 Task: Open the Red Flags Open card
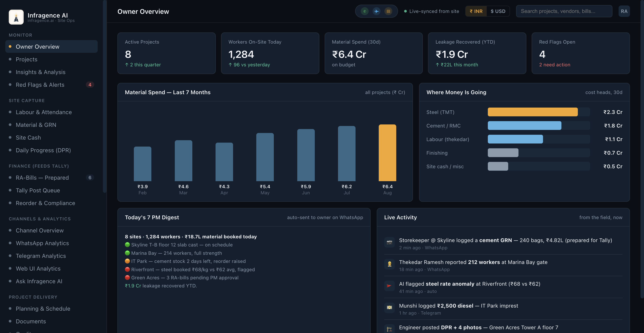click(x=580, y=53)
